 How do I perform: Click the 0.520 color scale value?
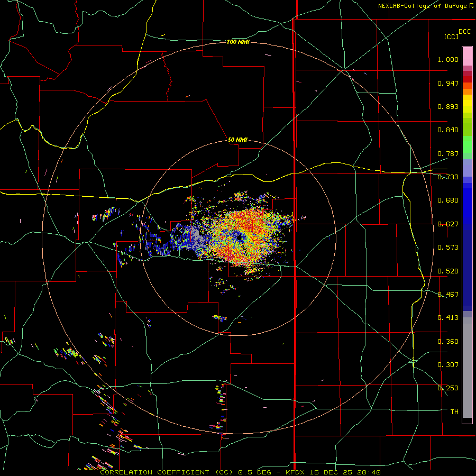click(448, 271)
